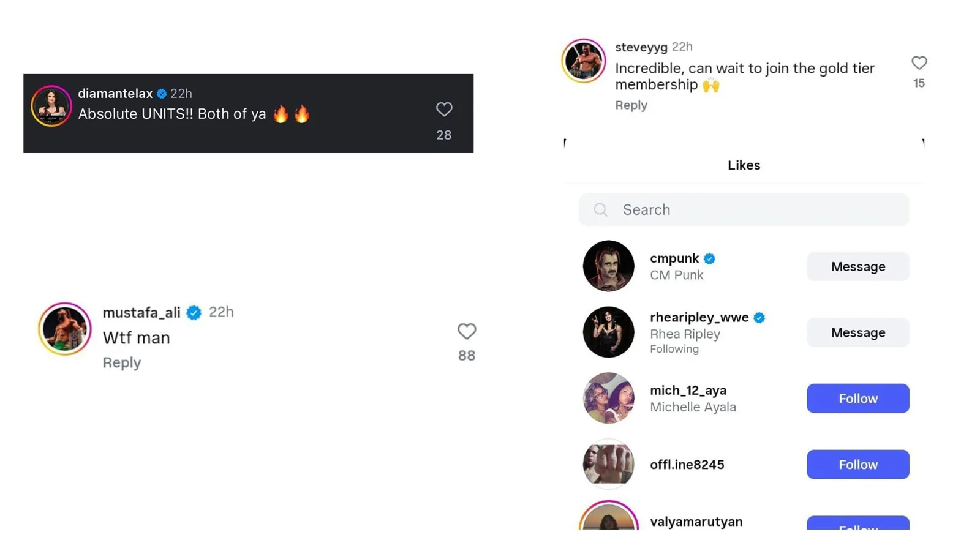Click cmpunk's verified badge
The image size is (980, 551).
click(x=709, y=259)
